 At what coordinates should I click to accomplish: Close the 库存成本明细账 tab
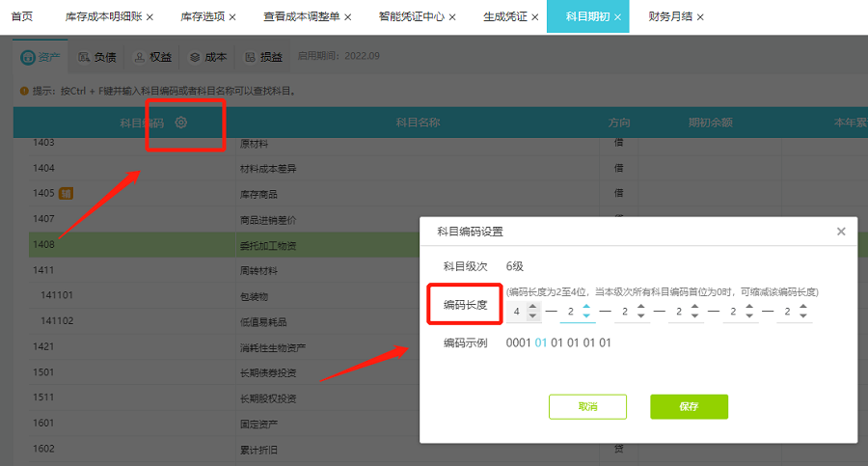(150, 17)
